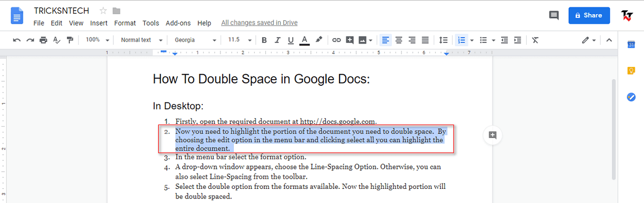Click the Redo arrow icon
Screen dimensions: 644x203
(x=30, y=40)
